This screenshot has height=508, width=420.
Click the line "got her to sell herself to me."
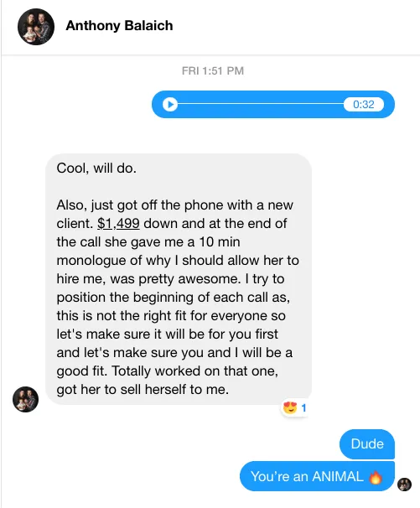[143, 390]
